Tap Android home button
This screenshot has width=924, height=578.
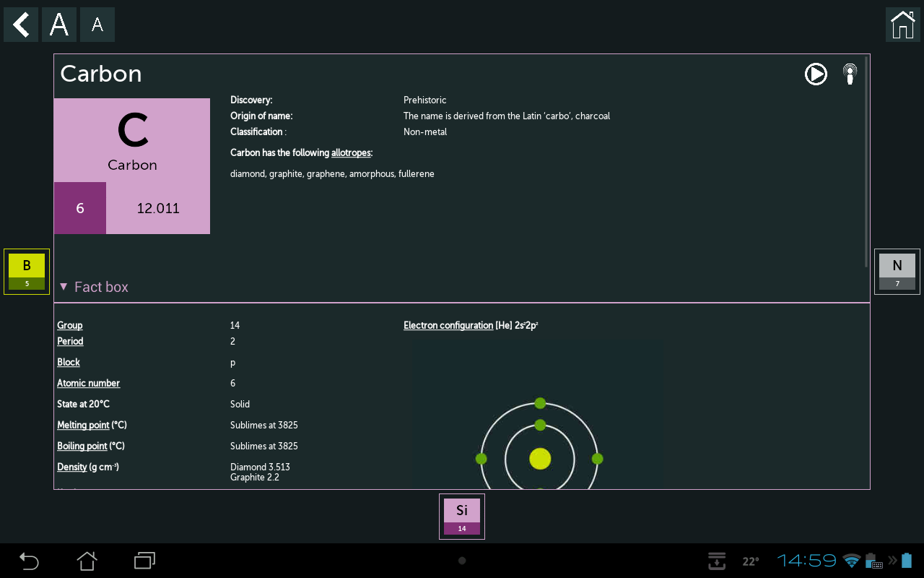pos(87,561)
